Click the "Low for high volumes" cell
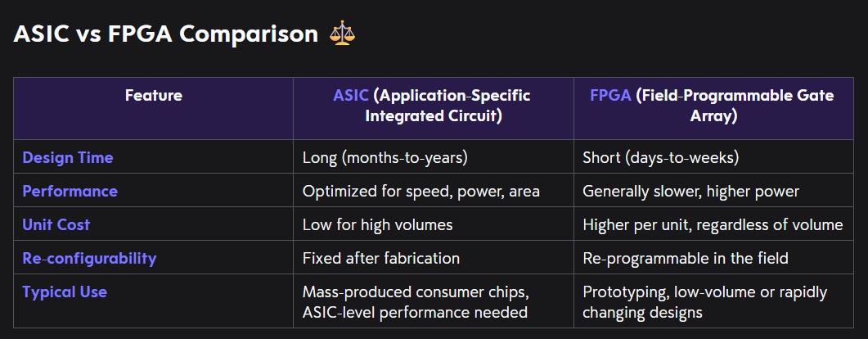 pos(377,224)
